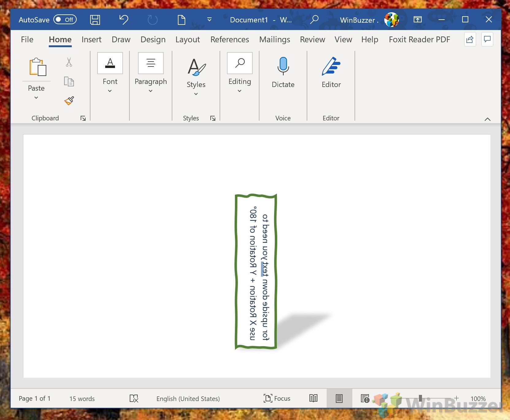
Task: Click the Copy icon in Clipboard group
Action: click(69, 81)
